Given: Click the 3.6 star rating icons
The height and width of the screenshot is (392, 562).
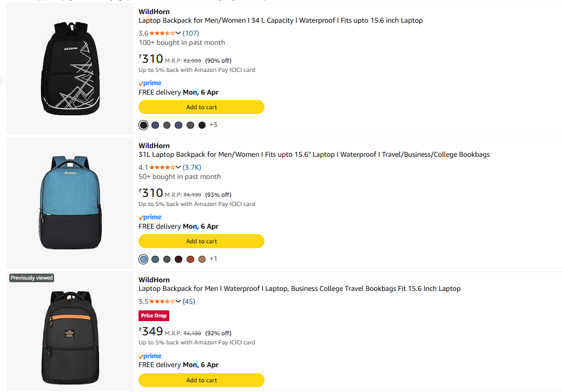Looking at the screenshot, I should (162, 33).
